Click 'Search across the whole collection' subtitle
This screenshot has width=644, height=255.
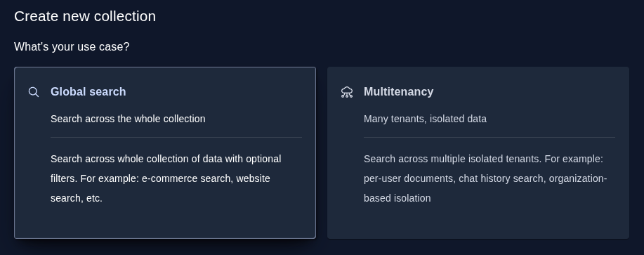click(128, 119)
